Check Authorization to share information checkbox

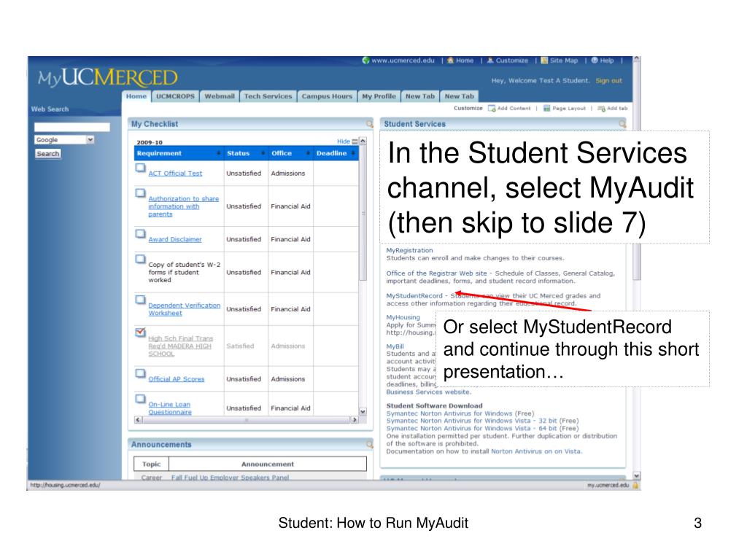pyautogui.click(x=140, y=192)
